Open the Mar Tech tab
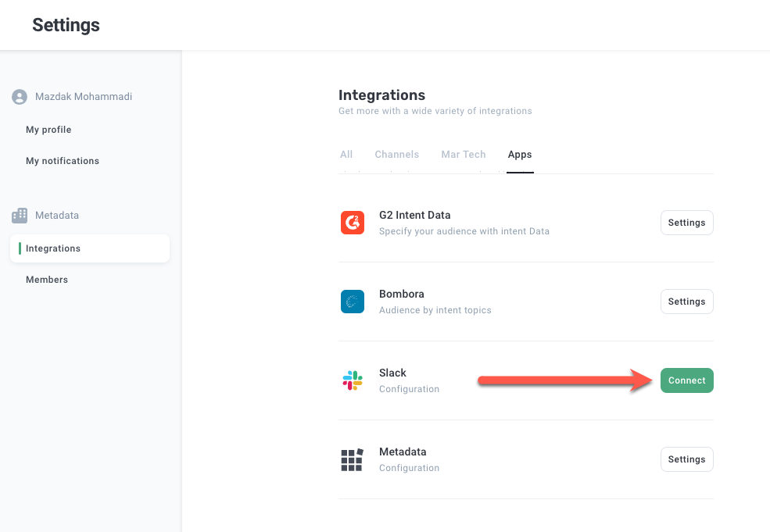770x532 pixels. pyautogui.click(x=464, y=155)
